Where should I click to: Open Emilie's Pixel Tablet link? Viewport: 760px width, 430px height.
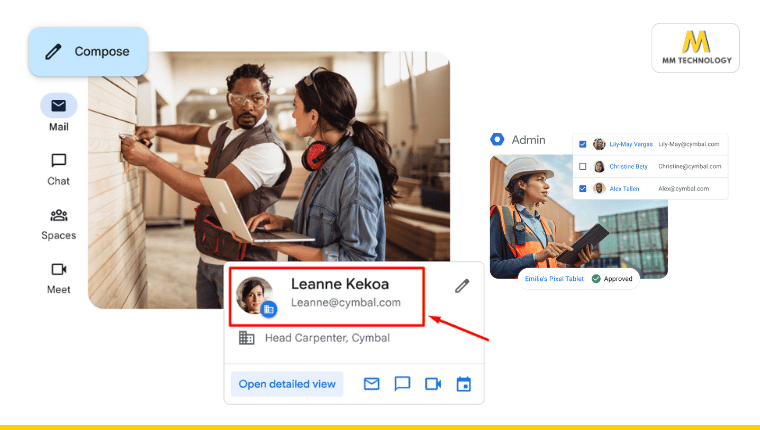click(x=554, y=279)
